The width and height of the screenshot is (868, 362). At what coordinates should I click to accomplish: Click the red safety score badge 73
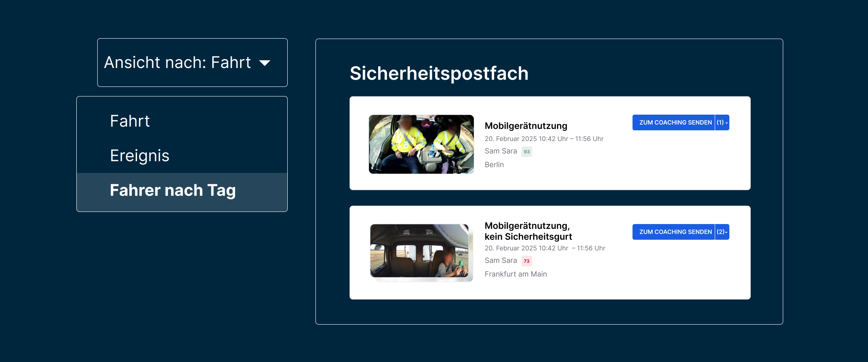(527, 261)
